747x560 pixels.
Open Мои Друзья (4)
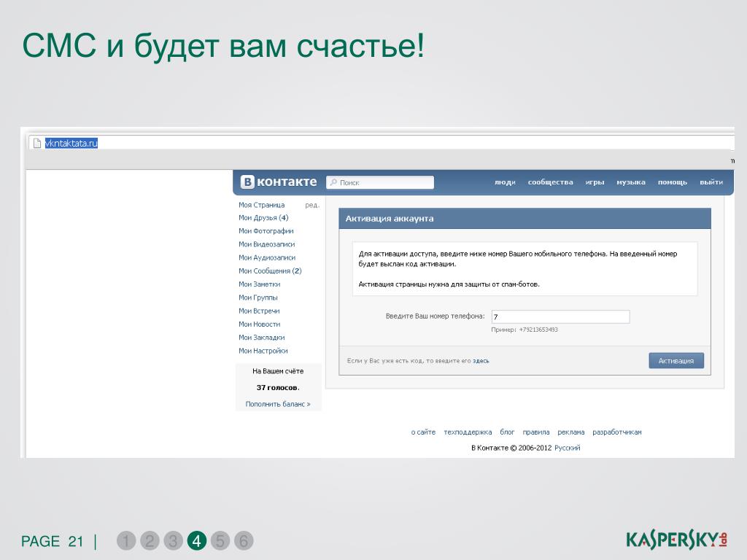pyautogui.click(x=263, y=217)
